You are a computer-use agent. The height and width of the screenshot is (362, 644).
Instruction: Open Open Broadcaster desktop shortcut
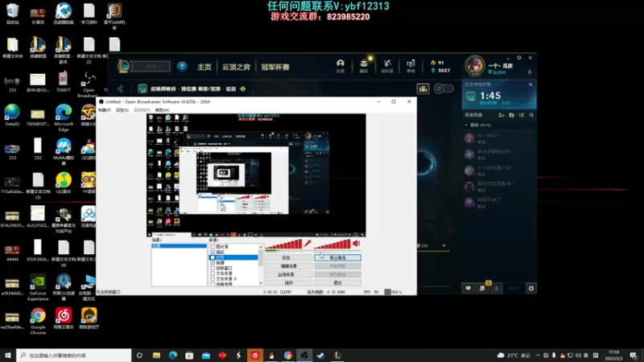pos(89,84)
